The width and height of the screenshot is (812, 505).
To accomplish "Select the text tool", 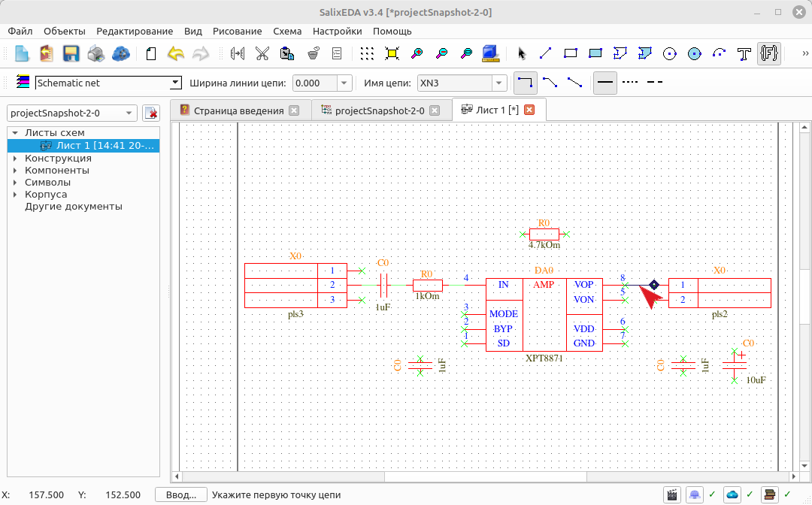I will pos(744,53).
